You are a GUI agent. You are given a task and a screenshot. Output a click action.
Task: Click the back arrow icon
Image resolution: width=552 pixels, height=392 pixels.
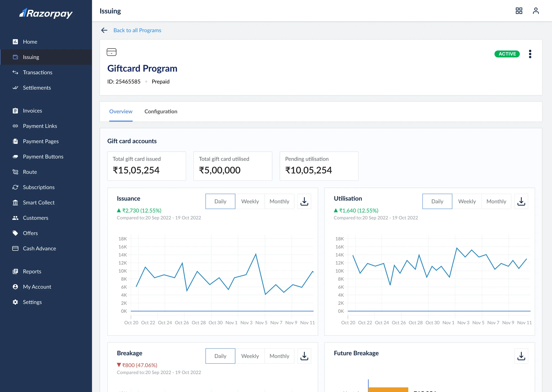point(104,30)
